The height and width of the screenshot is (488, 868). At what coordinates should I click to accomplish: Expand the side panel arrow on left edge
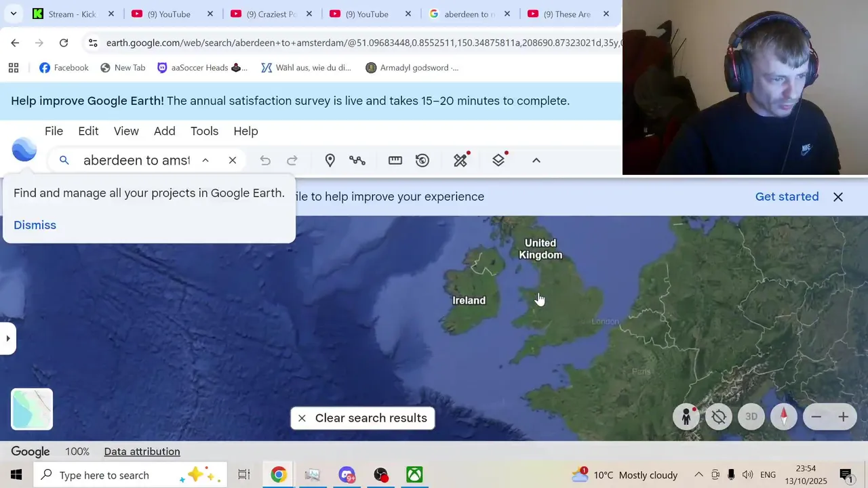[7, 338]
